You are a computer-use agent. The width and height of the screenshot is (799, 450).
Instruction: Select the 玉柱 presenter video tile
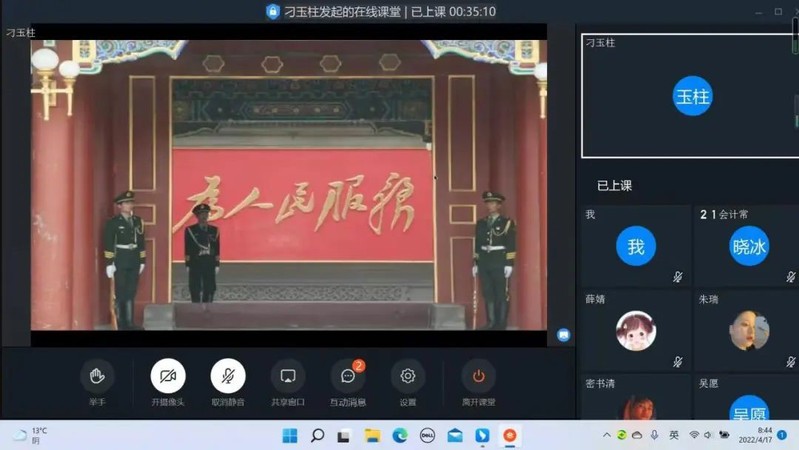point(691,96)
